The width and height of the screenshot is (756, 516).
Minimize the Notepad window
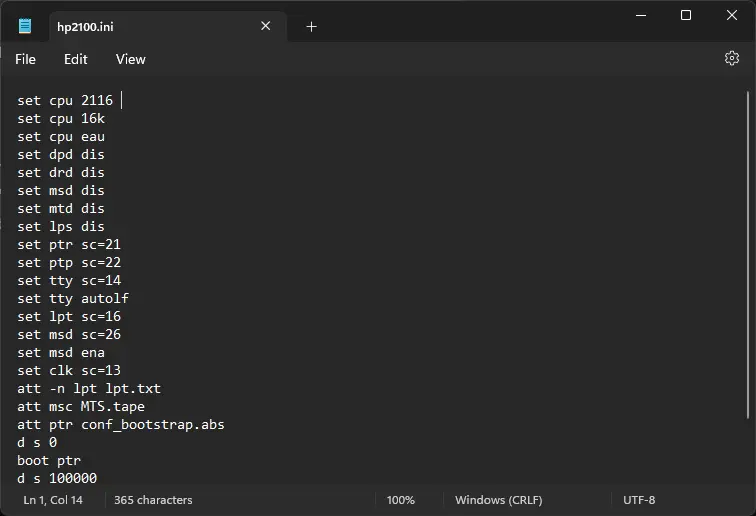(x=640, y=15)
